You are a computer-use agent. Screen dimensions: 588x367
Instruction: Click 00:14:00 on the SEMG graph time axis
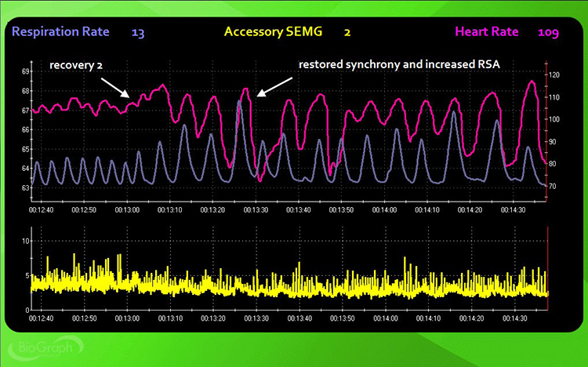pyautogui.click(x=384, y=320)
